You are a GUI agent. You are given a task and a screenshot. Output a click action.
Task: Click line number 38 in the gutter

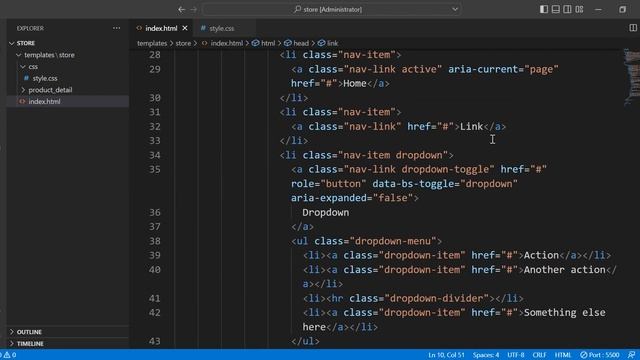tap(154, 241)
